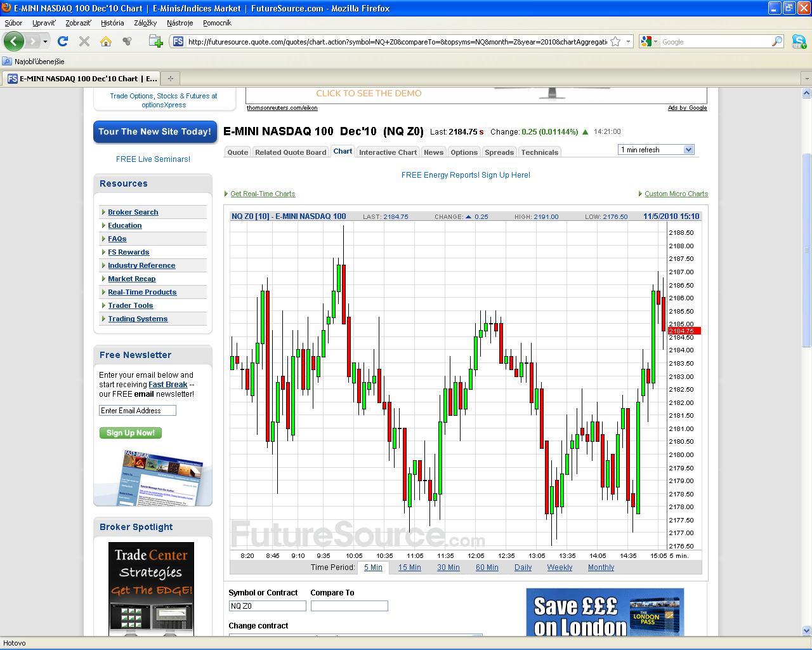Open the FREE Live Seminars! link

click(x=153, y=159)
